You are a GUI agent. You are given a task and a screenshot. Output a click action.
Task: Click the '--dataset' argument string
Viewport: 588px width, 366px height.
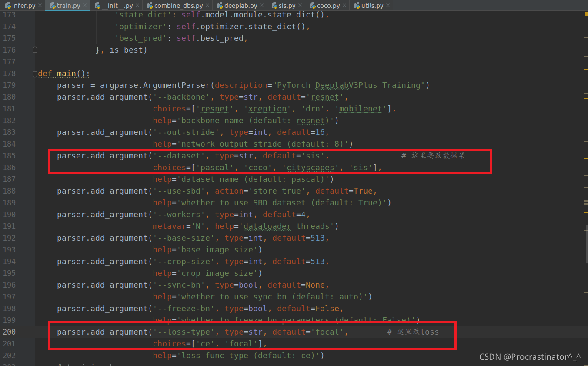[x=179, y=156]
